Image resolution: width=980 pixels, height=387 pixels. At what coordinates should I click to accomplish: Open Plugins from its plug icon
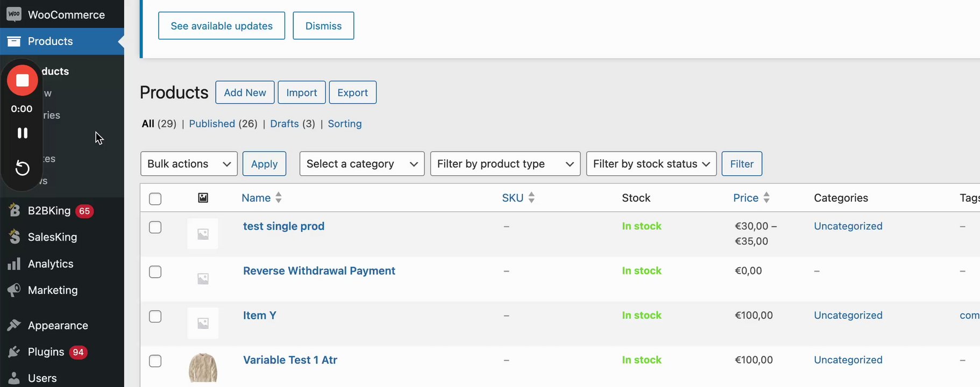click(14, 352)
